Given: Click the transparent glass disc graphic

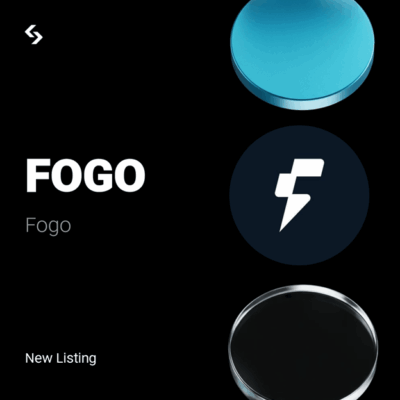Looking at the screenshot, I should pos(303,343).
